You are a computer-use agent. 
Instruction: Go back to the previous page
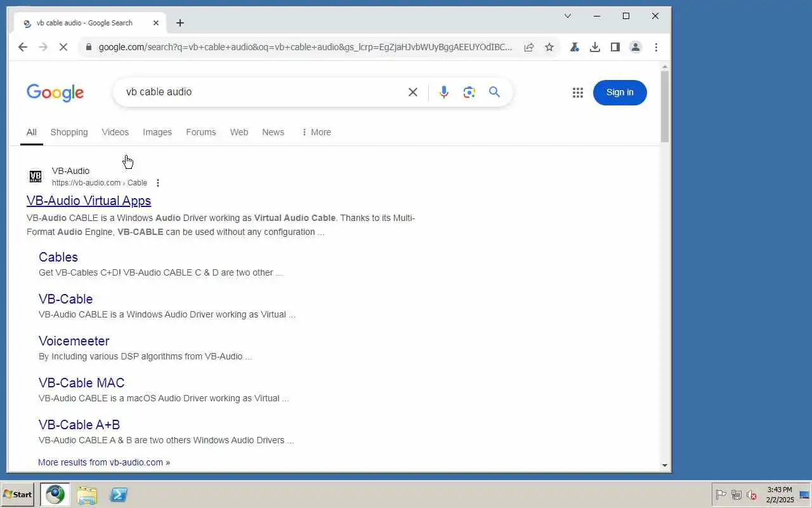coord(23,47)
